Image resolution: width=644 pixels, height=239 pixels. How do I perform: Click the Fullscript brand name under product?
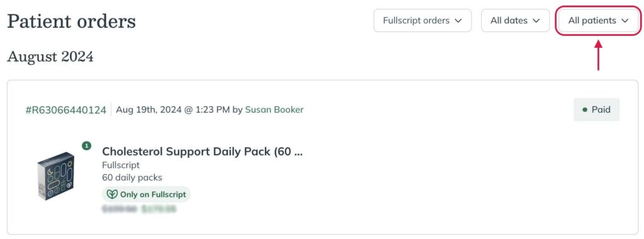[x=121, y=165]
